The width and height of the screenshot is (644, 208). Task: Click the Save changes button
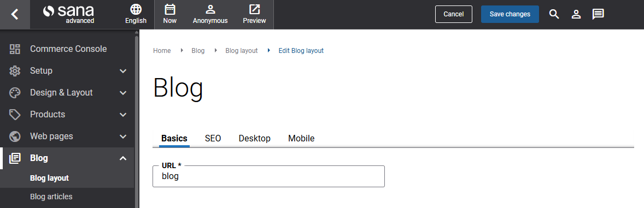(510, 14)
